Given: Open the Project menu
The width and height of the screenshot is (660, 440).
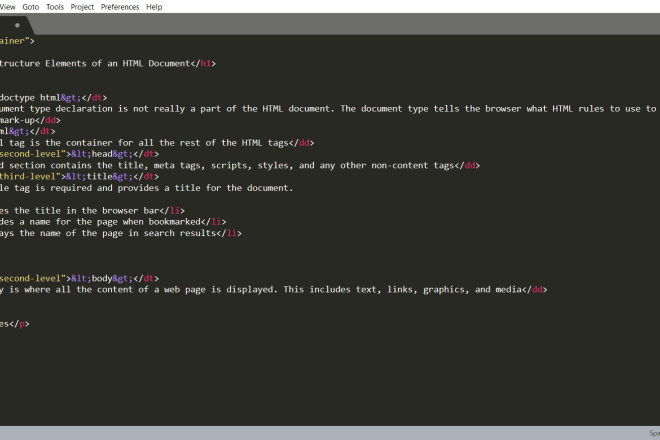Looking at the screenshot, I should point(83,6).
